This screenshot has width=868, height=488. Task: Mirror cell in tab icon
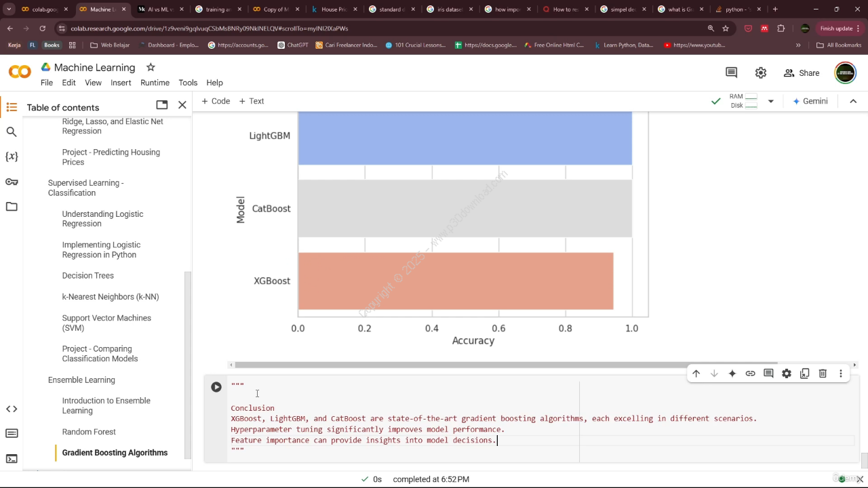[x=804, y=373]
